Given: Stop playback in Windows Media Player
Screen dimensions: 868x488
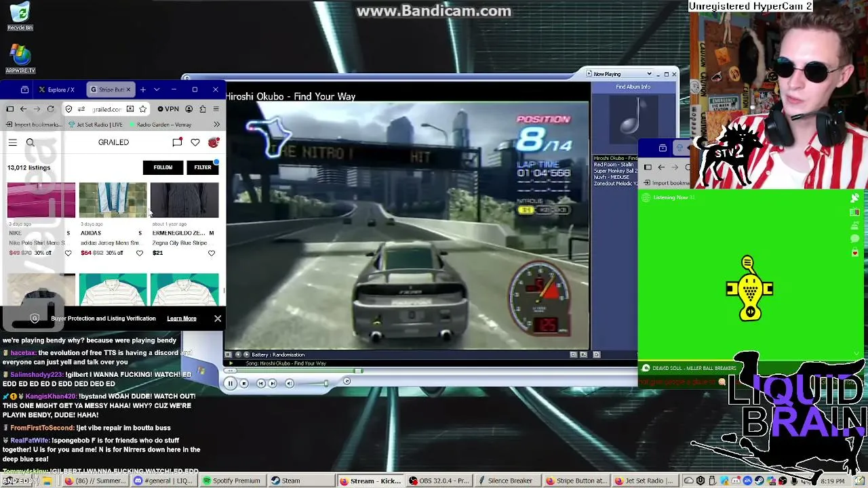Looking at the screenshot, I should point(244,384).
